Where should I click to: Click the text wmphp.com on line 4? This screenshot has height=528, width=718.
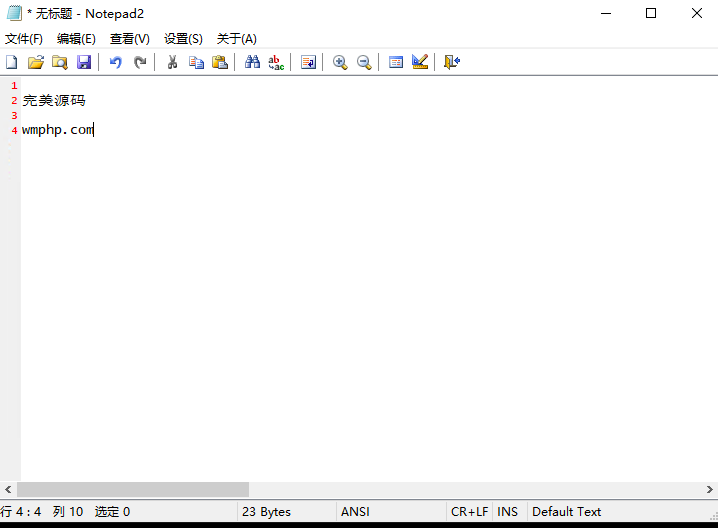[58, 130]
